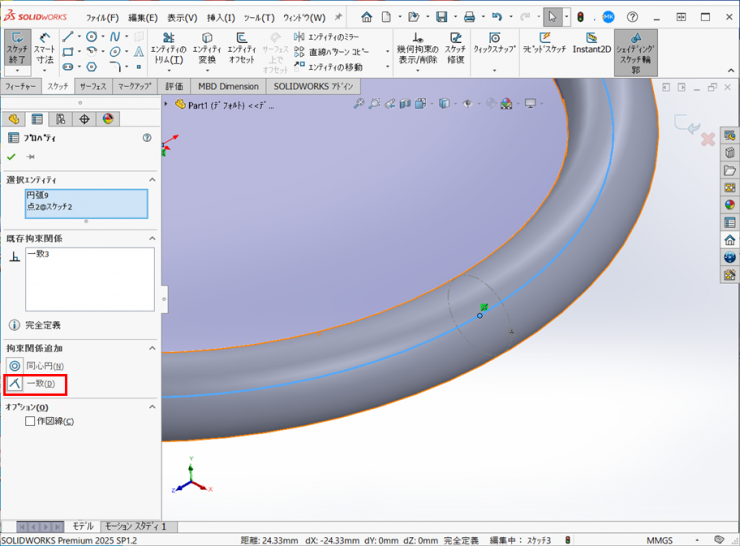
Task: Switch to the 評価 tab
Action: [175, 87]
